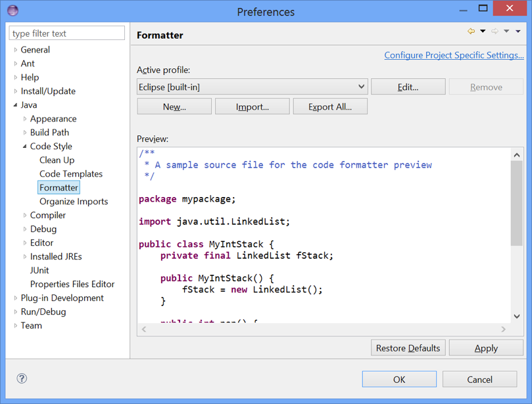
Task: Open the Back history dropdown arrow
Action: click(x=483, y=31)
